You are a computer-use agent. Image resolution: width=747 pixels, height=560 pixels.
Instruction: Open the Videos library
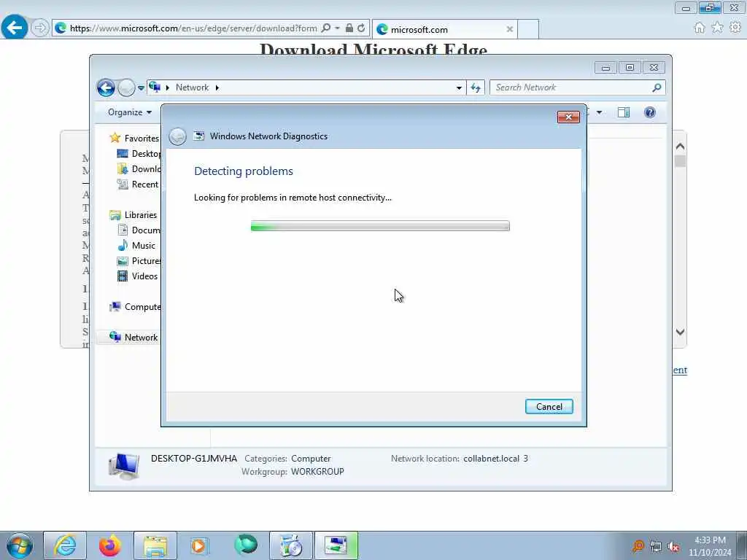click(x=137, y=276)
